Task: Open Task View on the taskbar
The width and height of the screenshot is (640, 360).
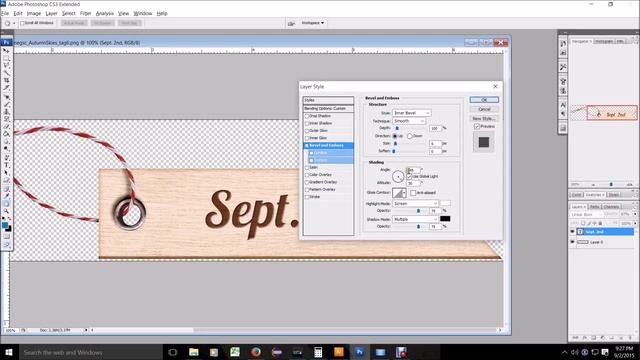Action: point(173,352)
